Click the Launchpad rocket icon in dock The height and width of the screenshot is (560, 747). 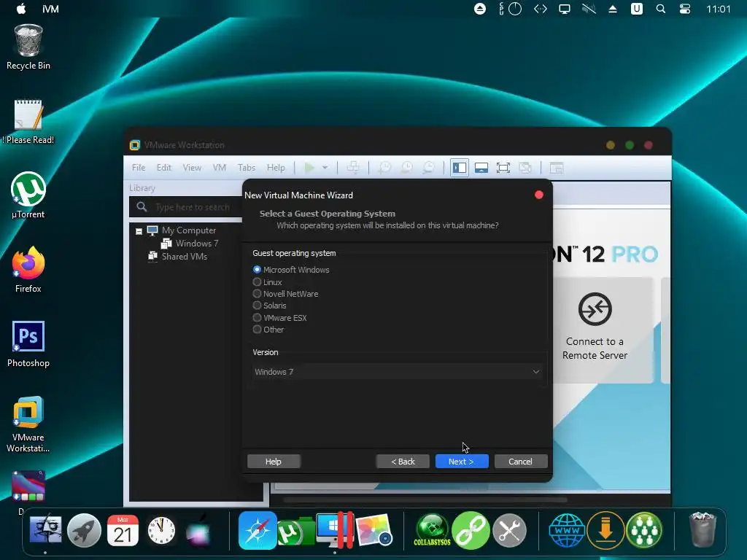84,531
